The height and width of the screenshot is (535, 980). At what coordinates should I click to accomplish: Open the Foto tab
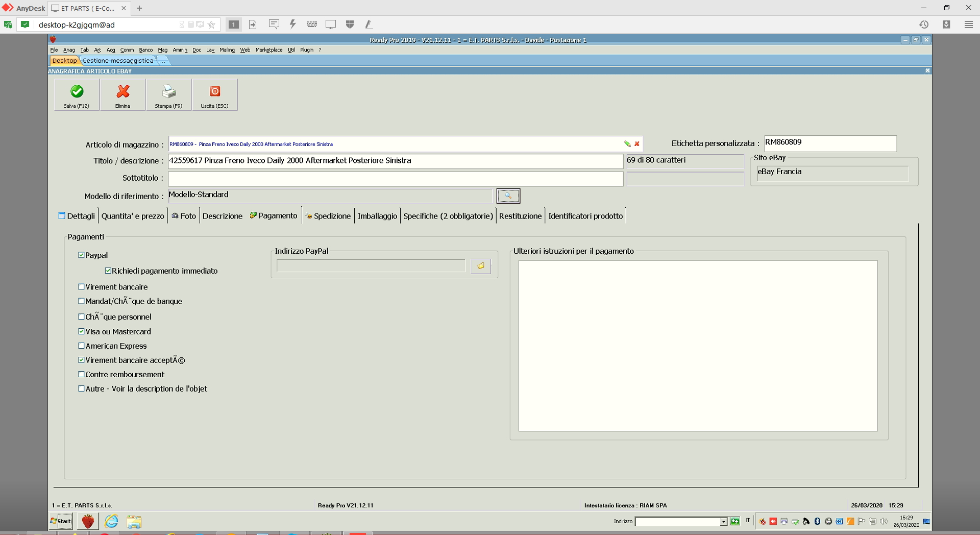(x=184, y=216)
